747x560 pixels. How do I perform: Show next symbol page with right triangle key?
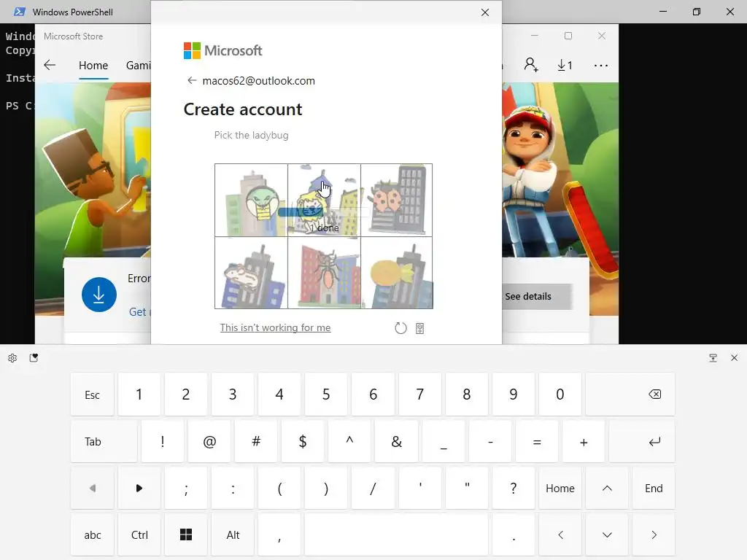(x=139, y=488)
